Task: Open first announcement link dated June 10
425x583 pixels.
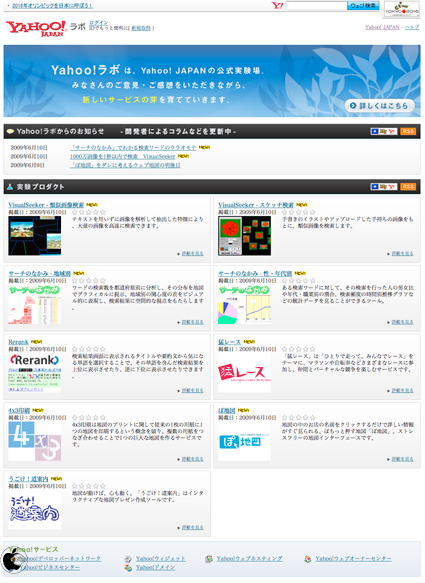Action: (x=133, y=148)
